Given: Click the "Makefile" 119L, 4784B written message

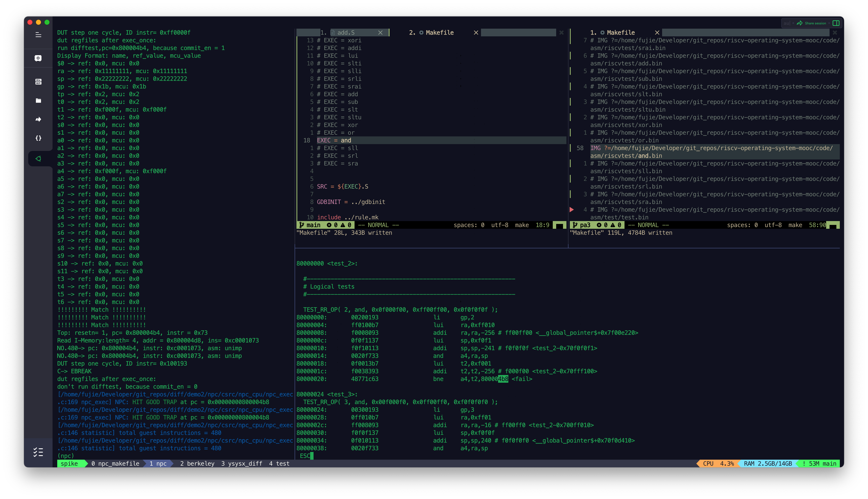Looking at the screenshot, I should (621, 233).
